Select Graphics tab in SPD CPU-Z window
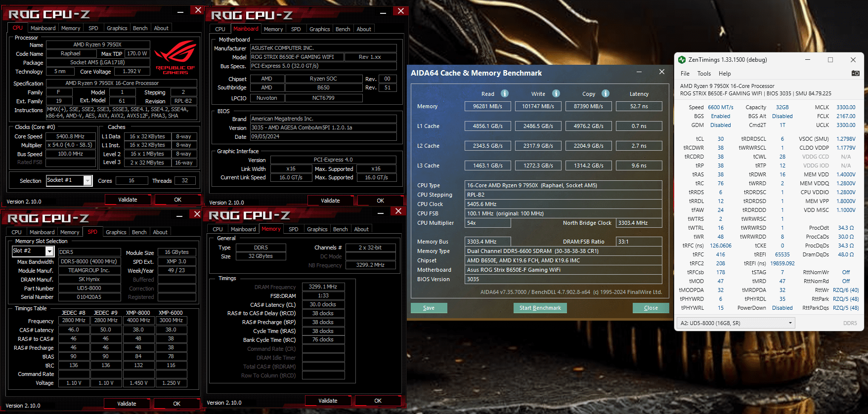Screen dimensions: 868x414 coord(116,232)
